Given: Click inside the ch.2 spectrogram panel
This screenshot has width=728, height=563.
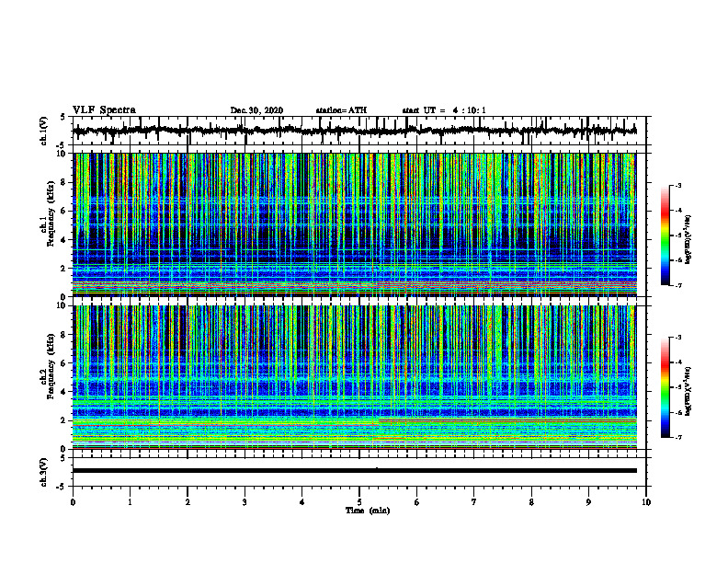Looking at the screenshot, I should click(x=355, y=377).
